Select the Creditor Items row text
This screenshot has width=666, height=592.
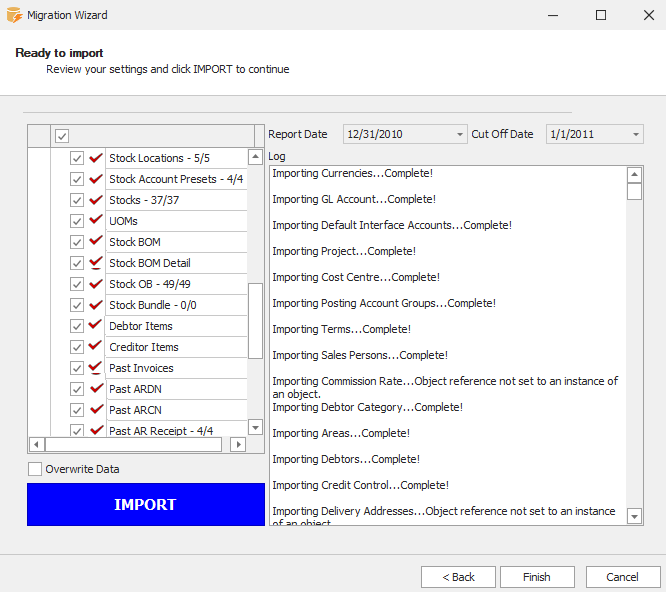click(144, 347)
